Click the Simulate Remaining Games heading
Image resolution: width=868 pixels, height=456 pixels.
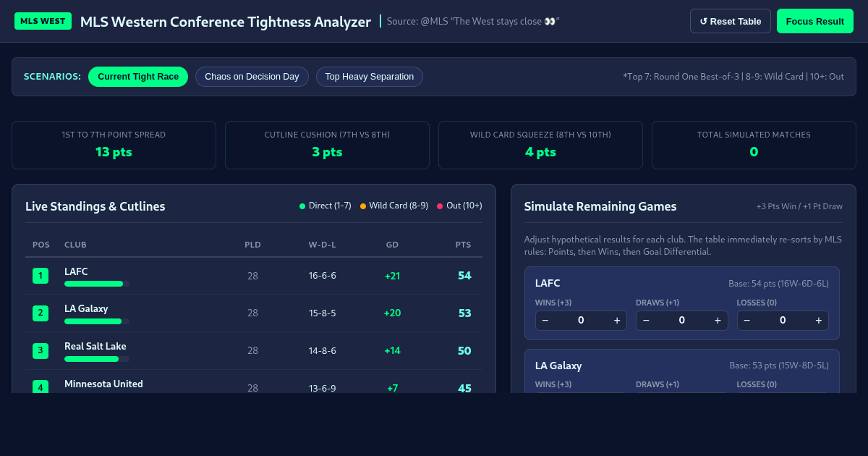600,206
